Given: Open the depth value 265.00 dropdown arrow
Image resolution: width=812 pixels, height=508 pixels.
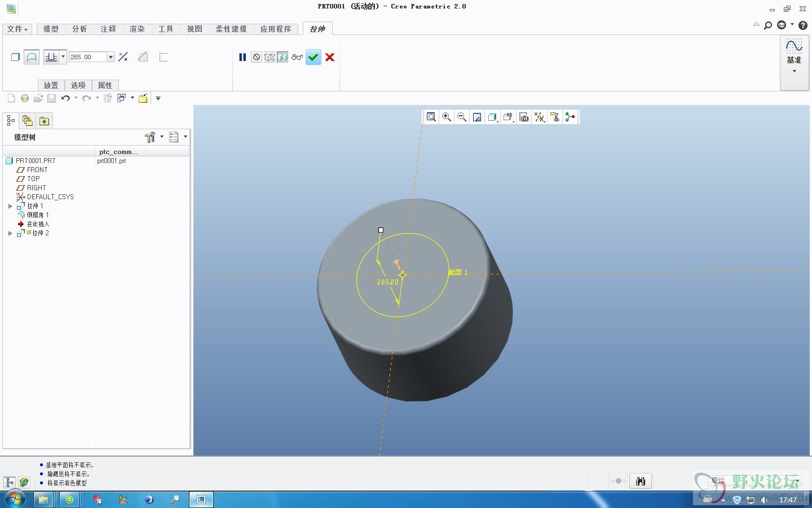Looking at the screenshot, I should coord(111,57).
